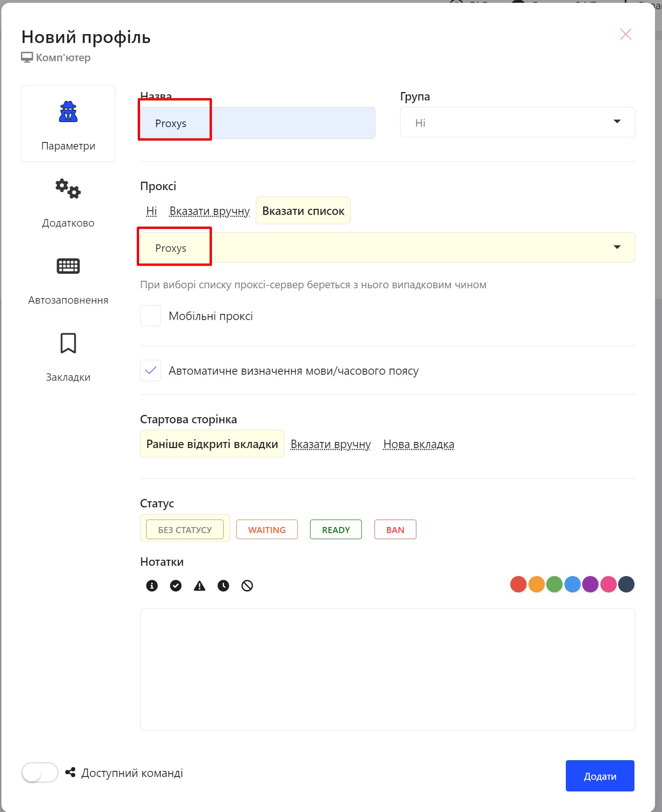662x812 pixels.
Task: Insert the clock icon into notes
Action: coord(223,585)
